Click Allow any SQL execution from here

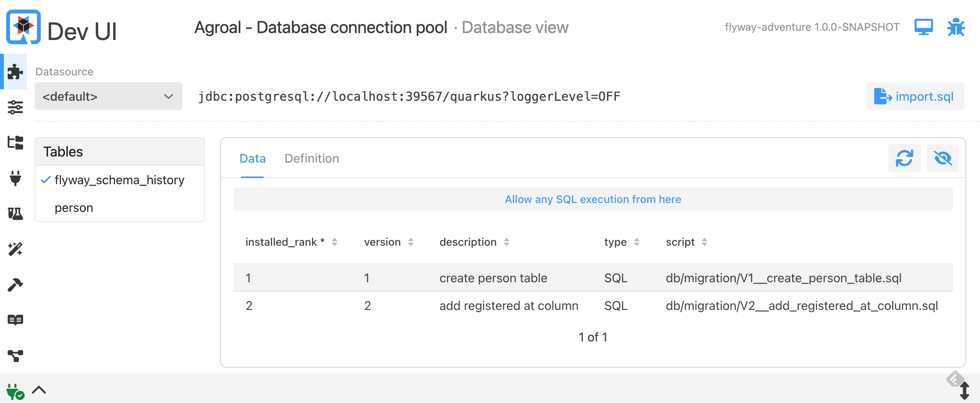click(593, 199)
